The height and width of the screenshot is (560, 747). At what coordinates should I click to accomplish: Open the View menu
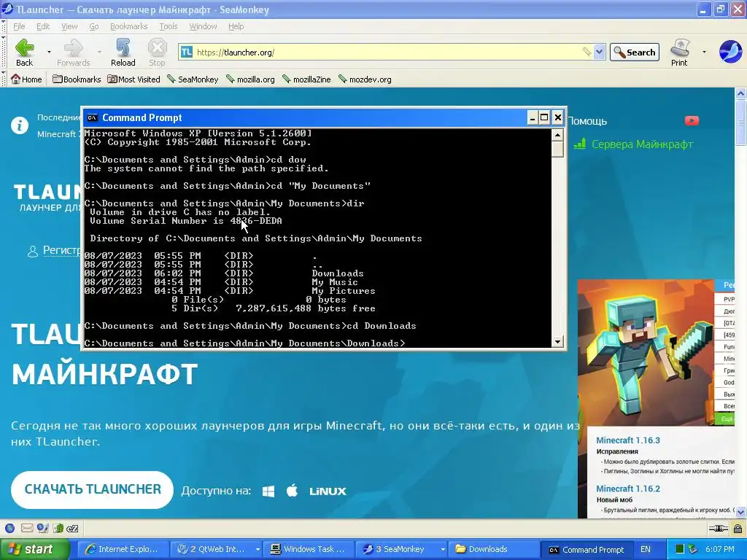coord(69,26)
